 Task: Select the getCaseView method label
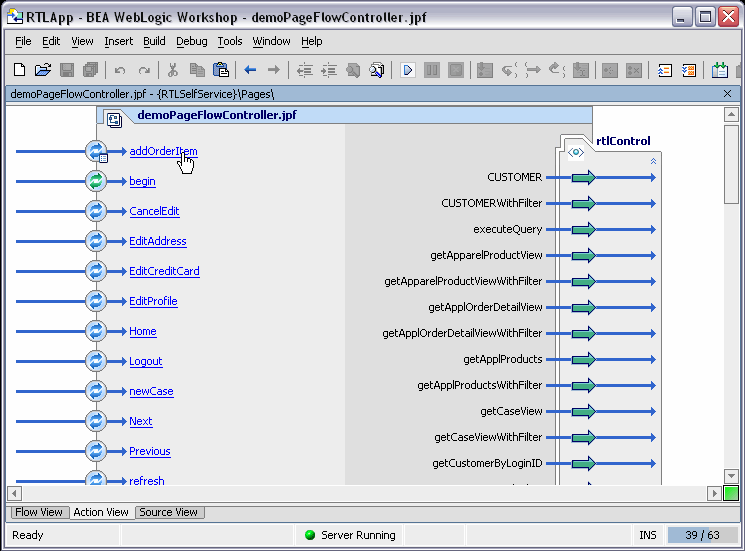tap(511, 411)
